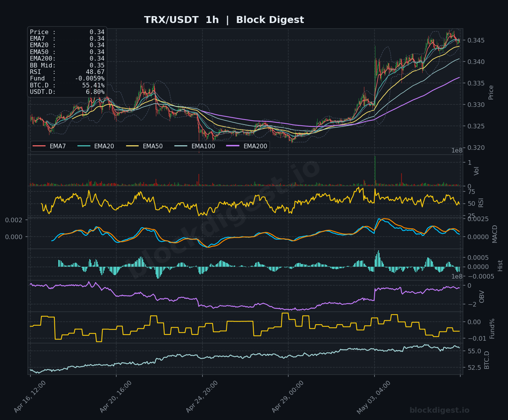Click the Apr 16, 12:00 date label
The height and width of the screenshot is (420, 508).
coord(30,397)
